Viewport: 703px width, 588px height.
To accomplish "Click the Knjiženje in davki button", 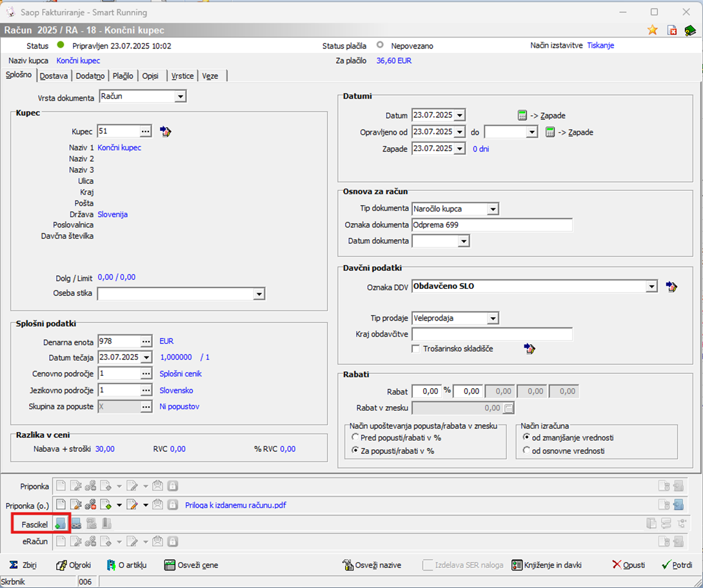I will point(547,565).
